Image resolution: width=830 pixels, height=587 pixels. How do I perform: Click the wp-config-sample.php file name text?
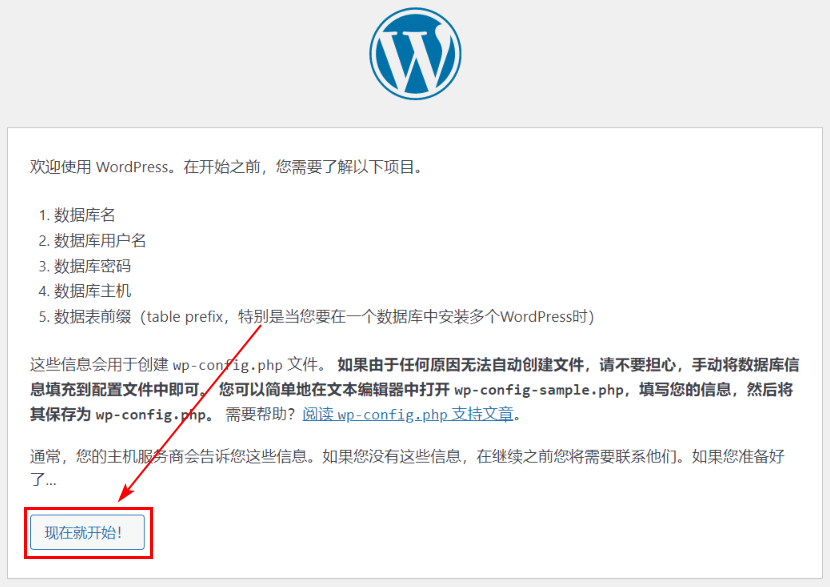(539, 390)
